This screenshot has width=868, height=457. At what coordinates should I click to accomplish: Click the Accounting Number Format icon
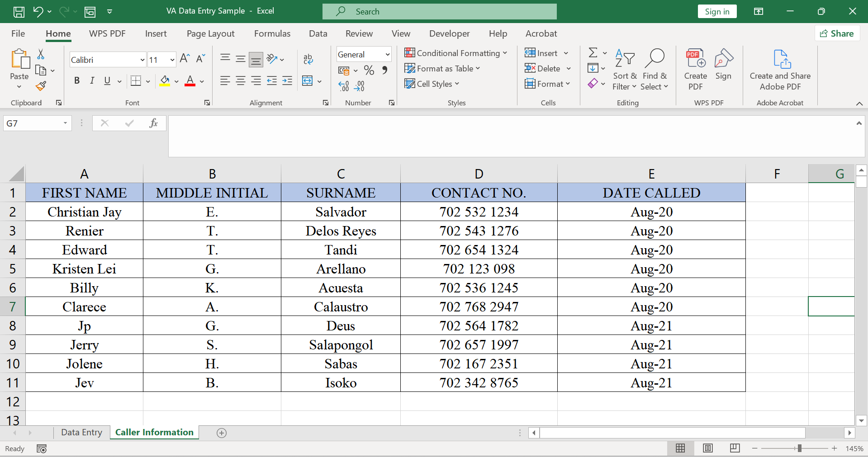[x=344, y=71]
